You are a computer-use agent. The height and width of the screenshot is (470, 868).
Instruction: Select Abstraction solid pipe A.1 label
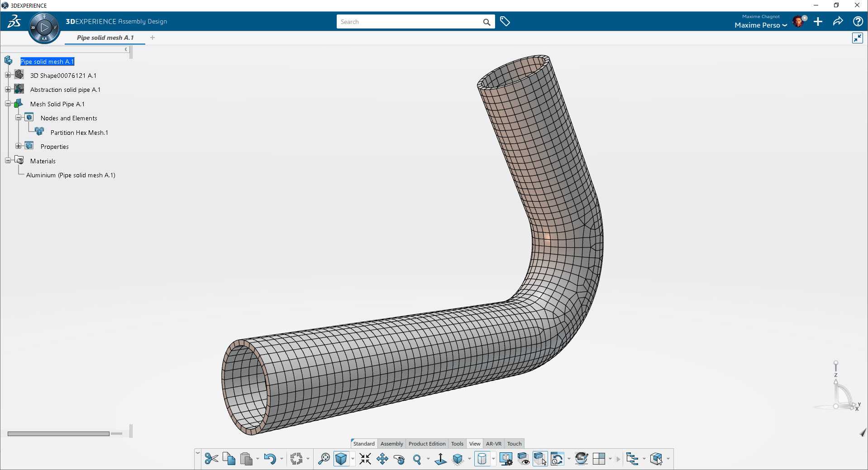point(65,90)
